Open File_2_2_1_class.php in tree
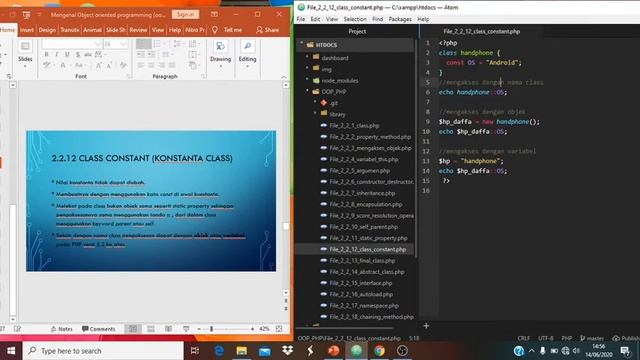The height and width of the screenshot is (360, 640). tap(354, 126)
